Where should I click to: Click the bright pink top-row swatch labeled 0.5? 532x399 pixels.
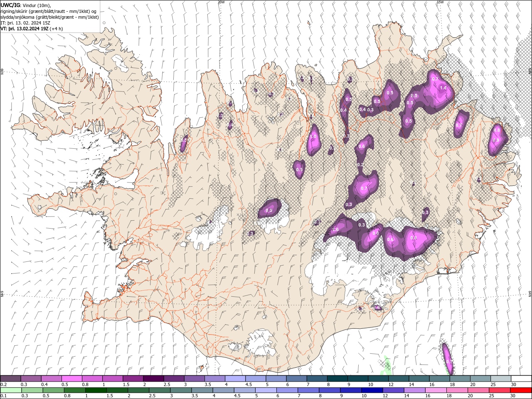[72, 379]
